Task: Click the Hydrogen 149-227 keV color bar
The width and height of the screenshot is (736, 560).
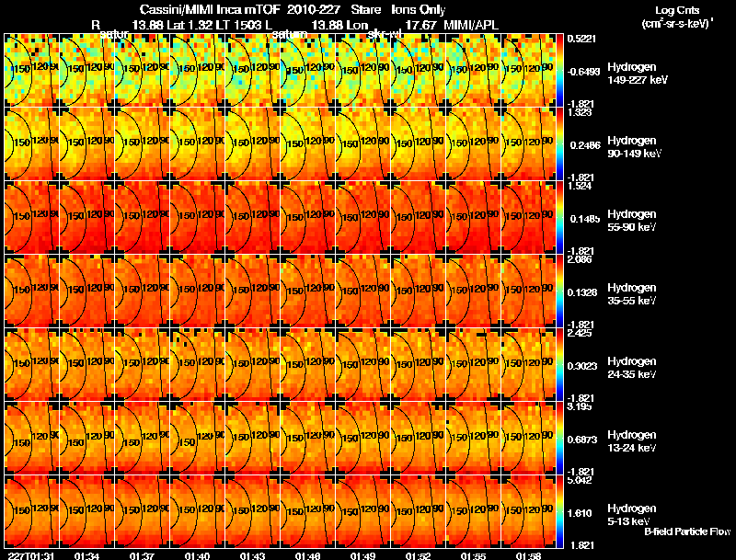Action: tap(559, 71)
